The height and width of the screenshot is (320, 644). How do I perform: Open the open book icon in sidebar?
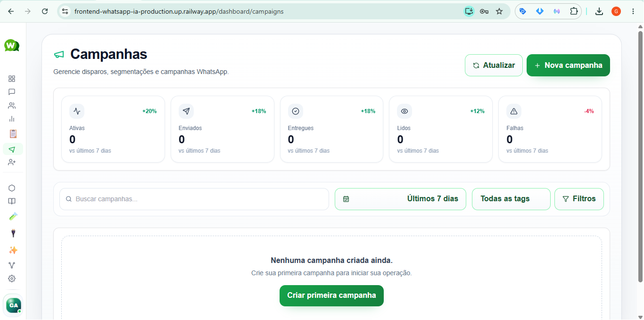pos(12,201)
